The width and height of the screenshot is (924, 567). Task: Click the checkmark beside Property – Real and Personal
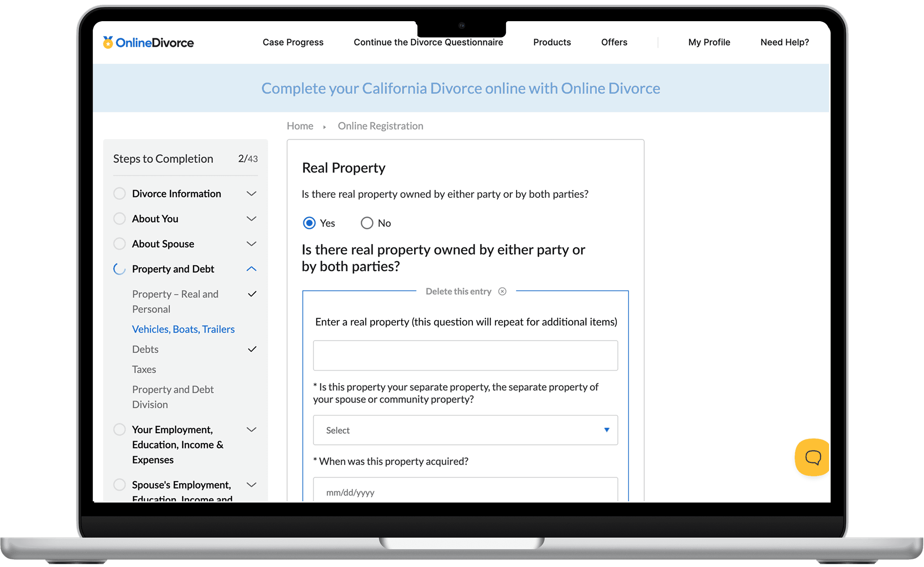(x=253, y=294)
